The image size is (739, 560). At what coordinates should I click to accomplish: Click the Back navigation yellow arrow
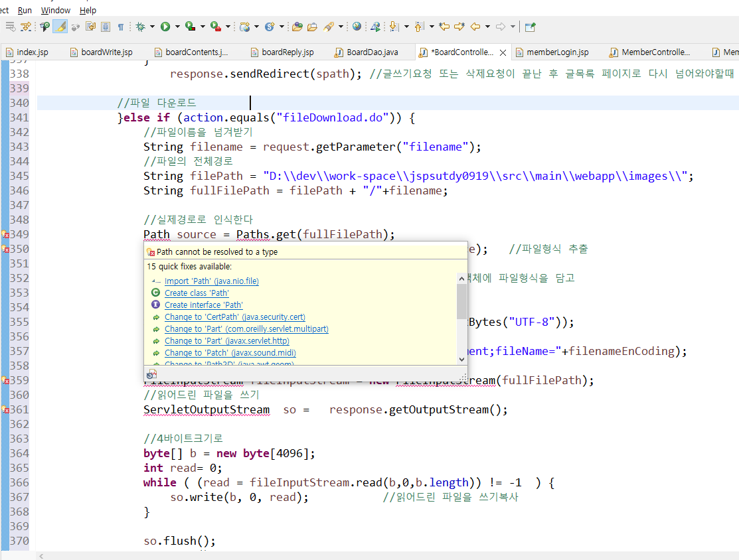click(475, 27)
